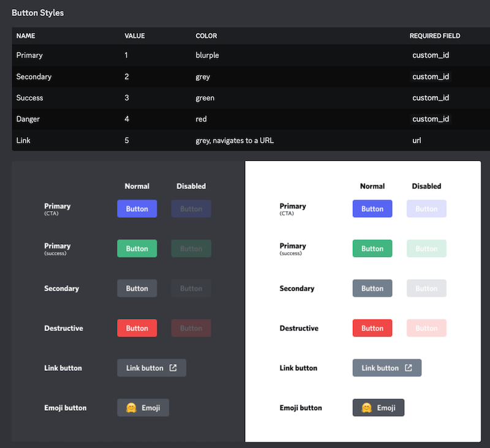Click the 'Primary (CTA)' label in dark theme
Image resolution: width=490 pixels, height=448 pixels.
coord(57,209)
